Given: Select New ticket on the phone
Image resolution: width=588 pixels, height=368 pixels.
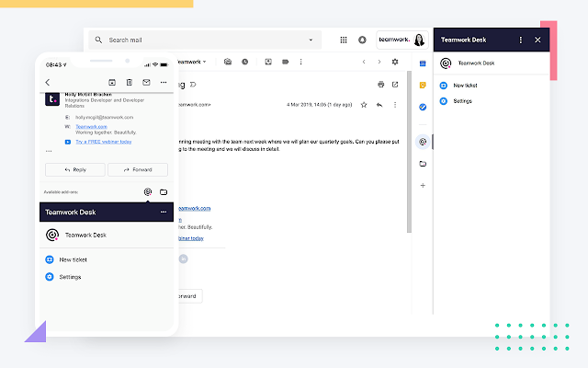Looking at the screenshot, I should 66,259.
